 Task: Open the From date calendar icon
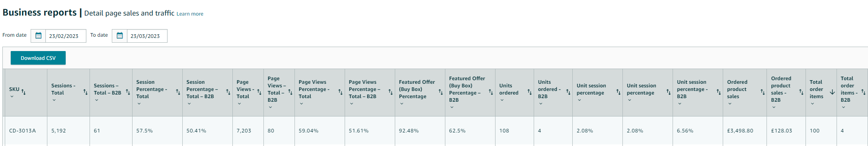pos(38,36)
